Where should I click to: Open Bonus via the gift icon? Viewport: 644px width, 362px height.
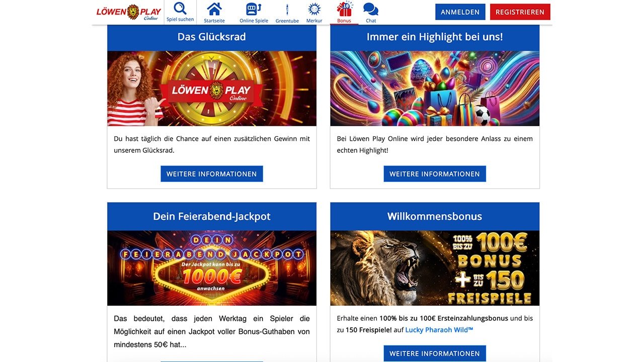coord(344,8)
